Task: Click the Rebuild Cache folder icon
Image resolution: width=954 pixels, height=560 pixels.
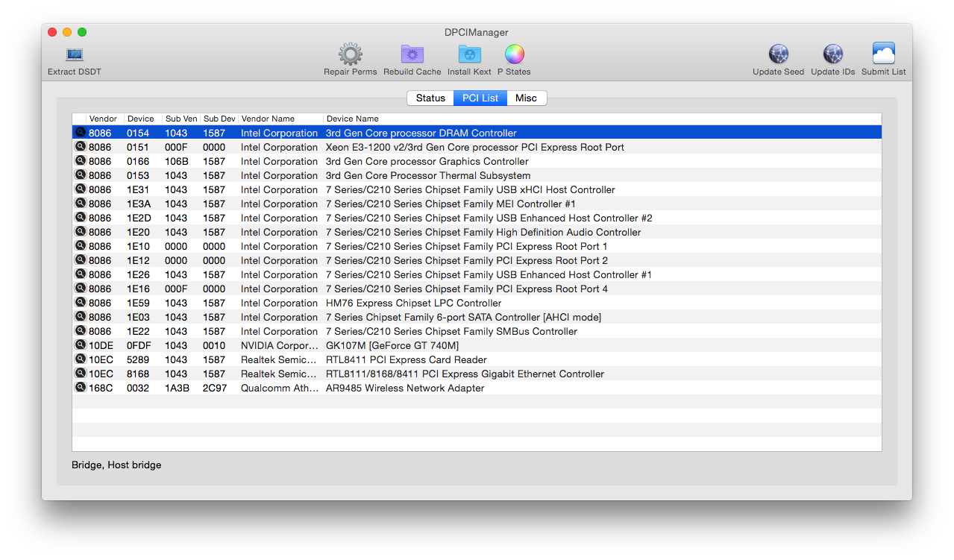Action: pos(412,54)
